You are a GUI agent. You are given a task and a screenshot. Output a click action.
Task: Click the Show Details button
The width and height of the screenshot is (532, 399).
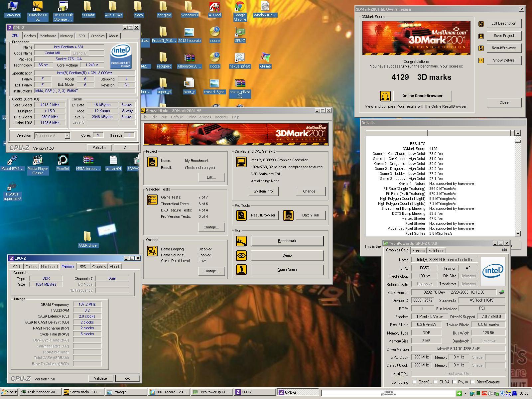[504, 60]
